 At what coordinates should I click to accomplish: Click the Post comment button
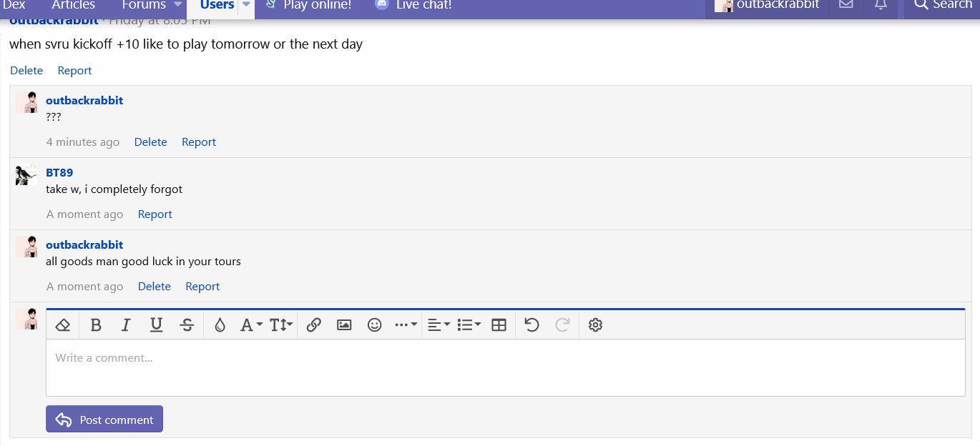104,420
